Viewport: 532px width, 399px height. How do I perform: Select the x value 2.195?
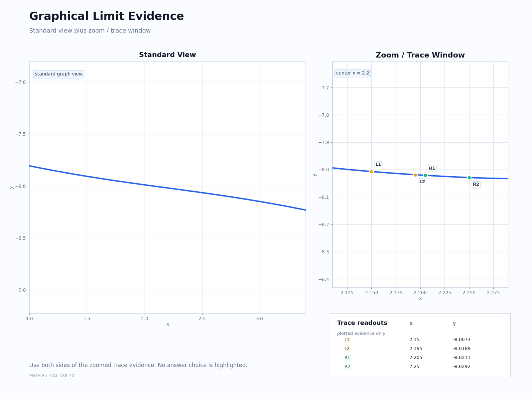(x=416, y=349)
